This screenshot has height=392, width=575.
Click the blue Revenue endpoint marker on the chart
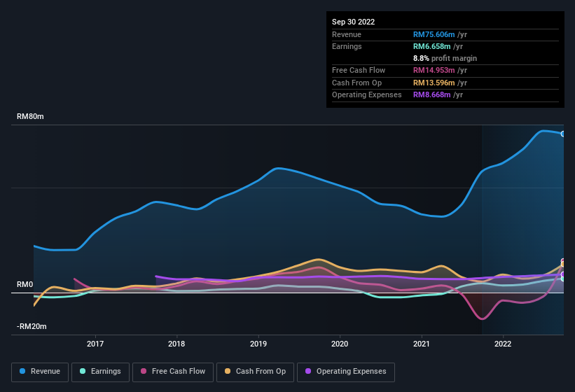tap(563, 134)
